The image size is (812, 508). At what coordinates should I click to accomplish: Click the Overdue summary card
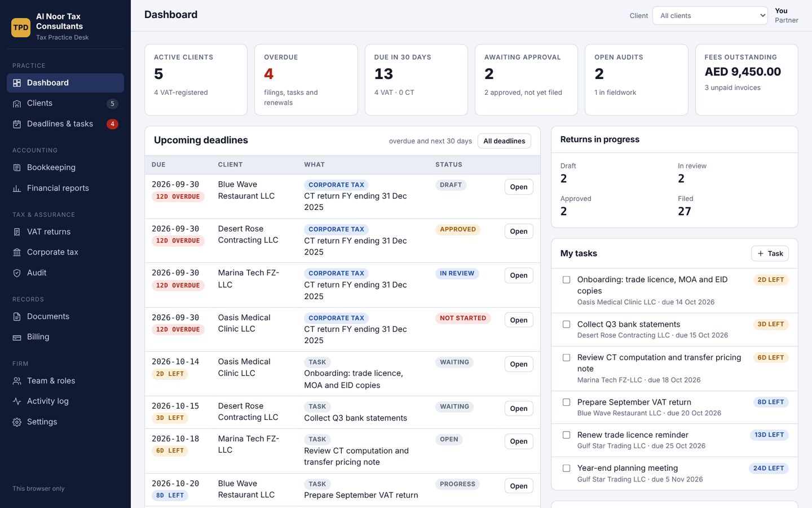click(x=306, y=80)
